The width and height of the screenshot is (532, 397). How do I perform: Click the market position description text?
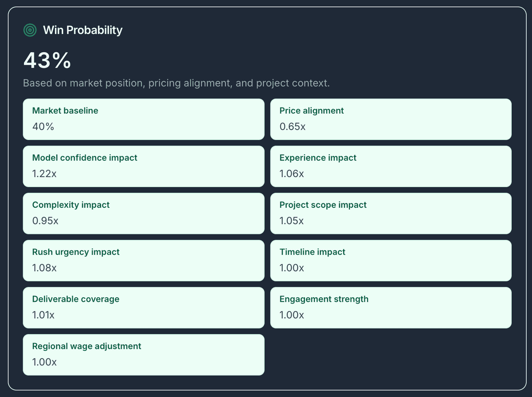click(176, 83)
